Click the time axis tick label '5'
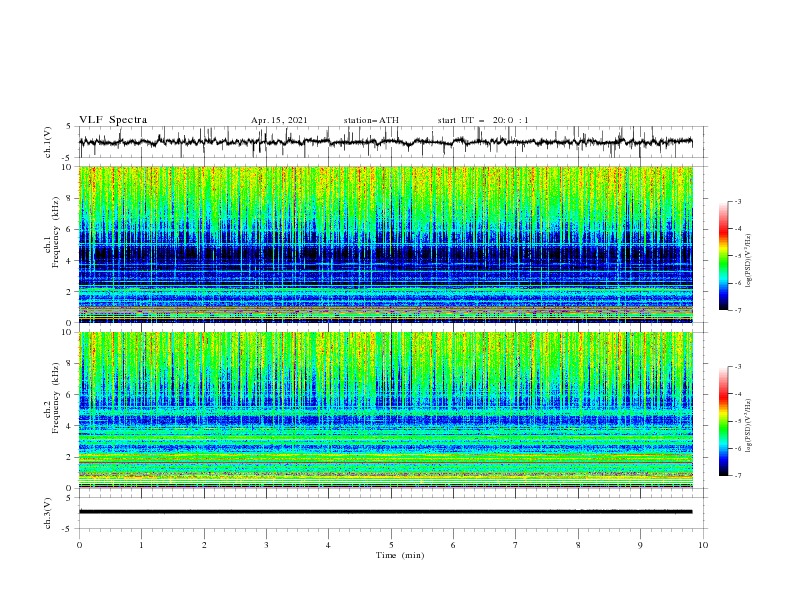 [x=391, y=545]
